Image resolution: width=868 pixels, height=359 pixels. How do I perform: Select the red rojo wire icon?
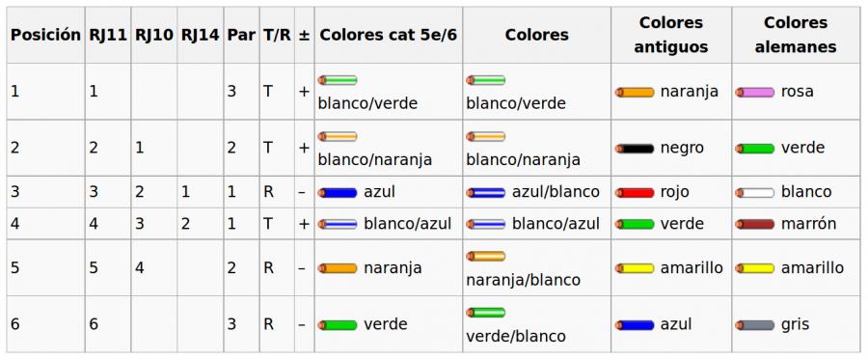click(x=635, y=193)
